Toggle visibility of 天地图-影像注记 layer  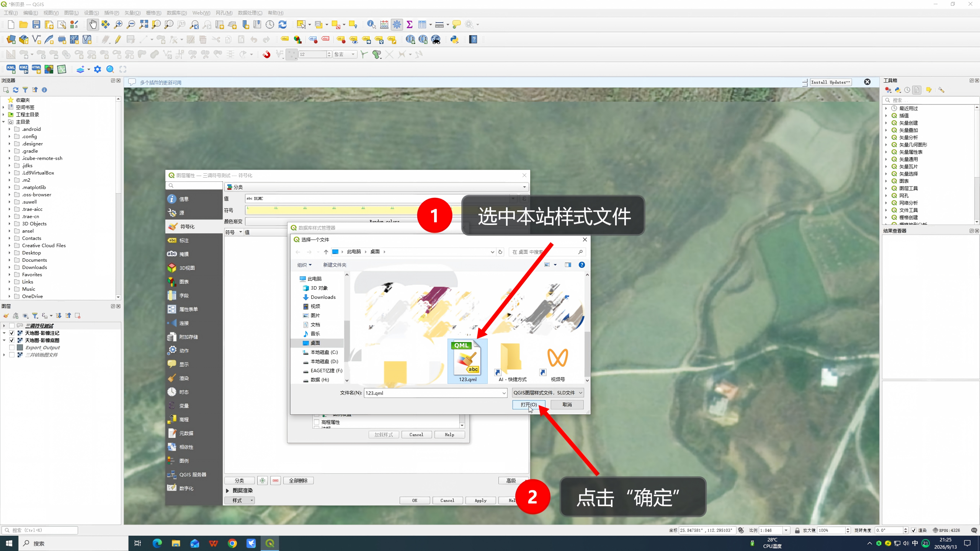point(12,333)
